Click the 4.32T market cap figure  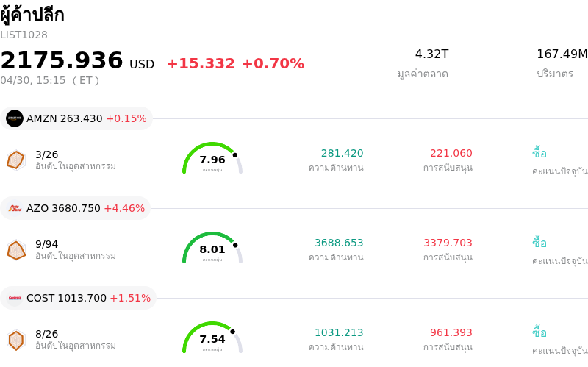[431, 54]
